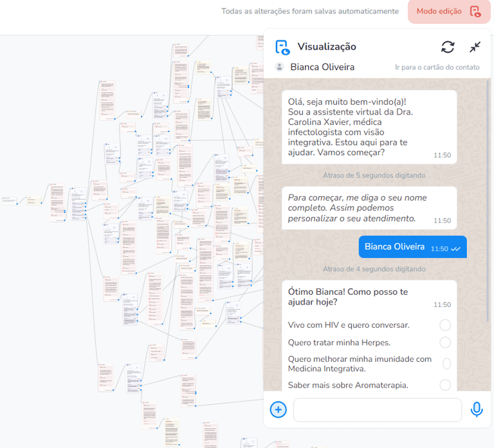The height and width of the screenshot is (448, 494).
Task: Click Ótimo Bianca! Como posso te ajudar hoje?
Action: tap(348, 297)
